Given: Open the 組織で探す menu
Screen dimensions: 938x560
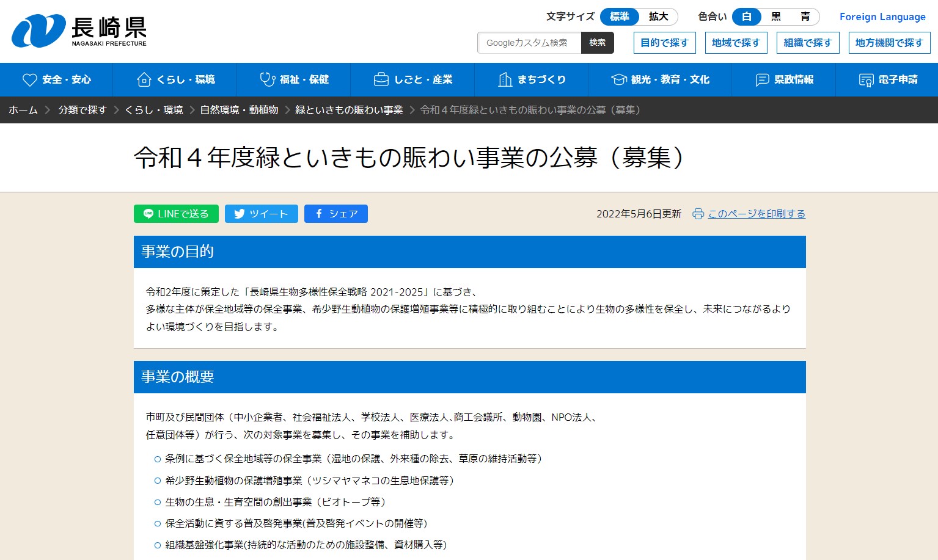Looking at the screenshot, I should click(x=807, y=43).
